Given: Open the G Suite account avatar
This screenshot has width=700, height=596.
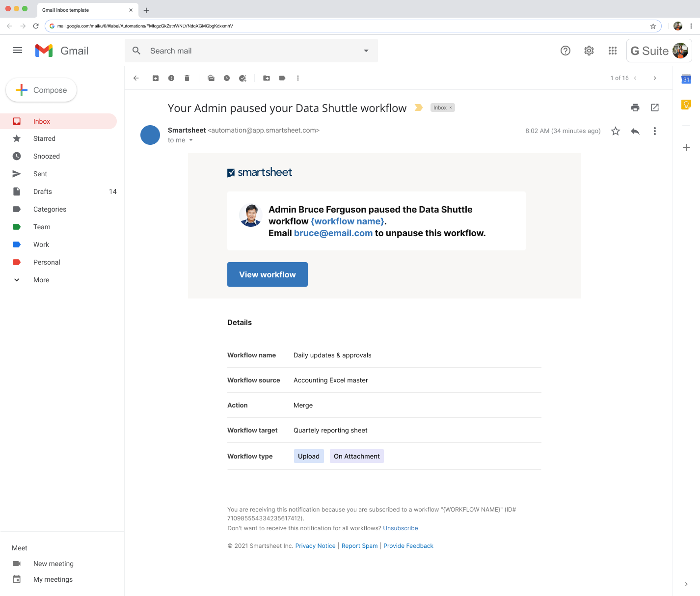Looking at the screenshot, I should point(680,51).
